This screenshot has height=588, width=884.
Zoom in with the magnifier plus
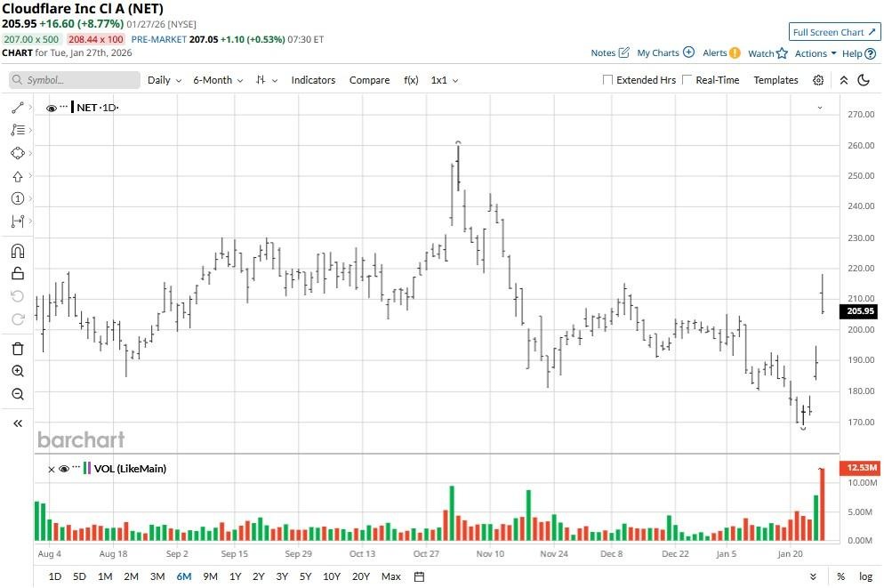click(18, 371)
